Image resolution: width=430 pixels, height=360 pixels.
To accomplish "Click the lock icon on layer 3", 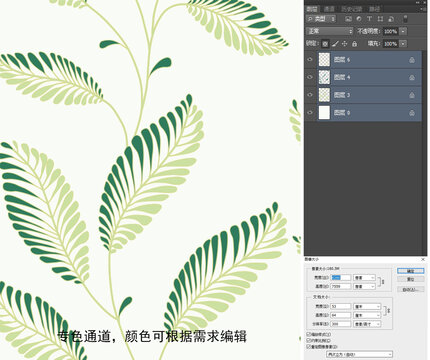I will [412, 95].
